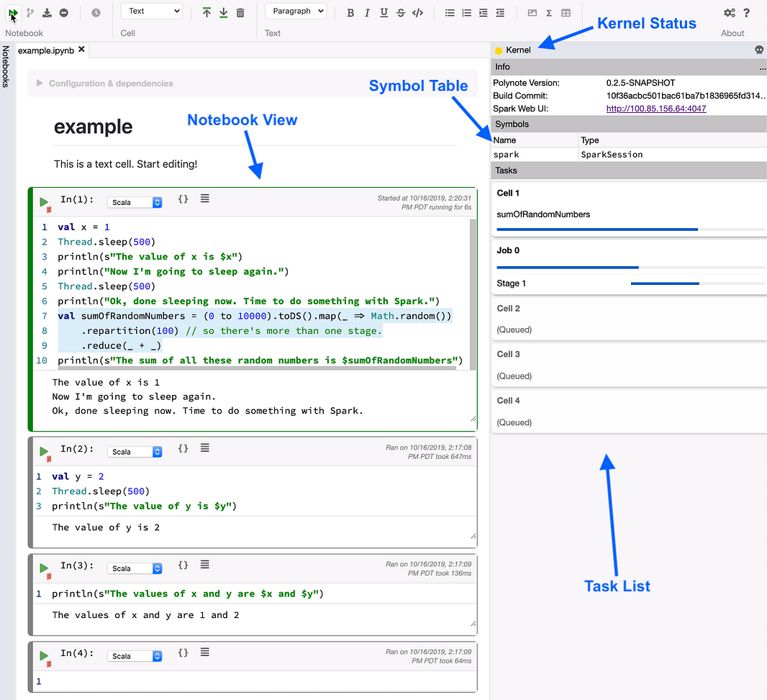The width and height of the screenshot is (767, 700).
Task: Insert a cell below
Action: 224,13
